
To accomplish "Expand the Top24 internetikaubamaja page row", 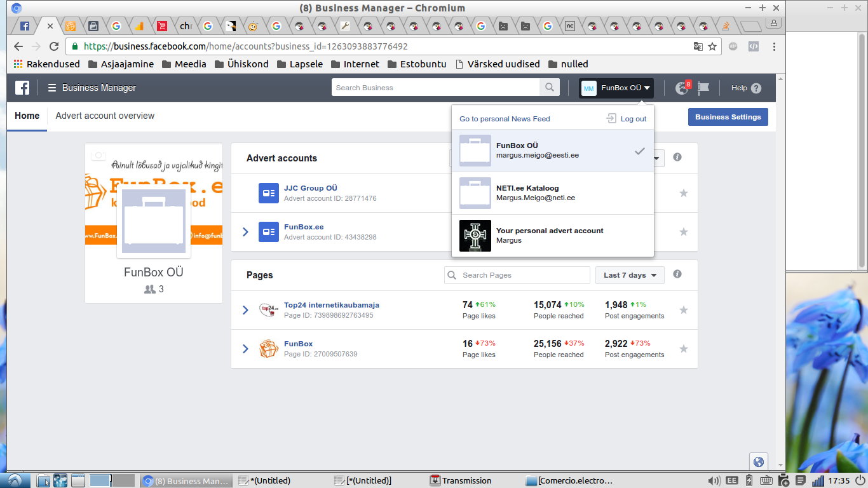I will [245, 310].
